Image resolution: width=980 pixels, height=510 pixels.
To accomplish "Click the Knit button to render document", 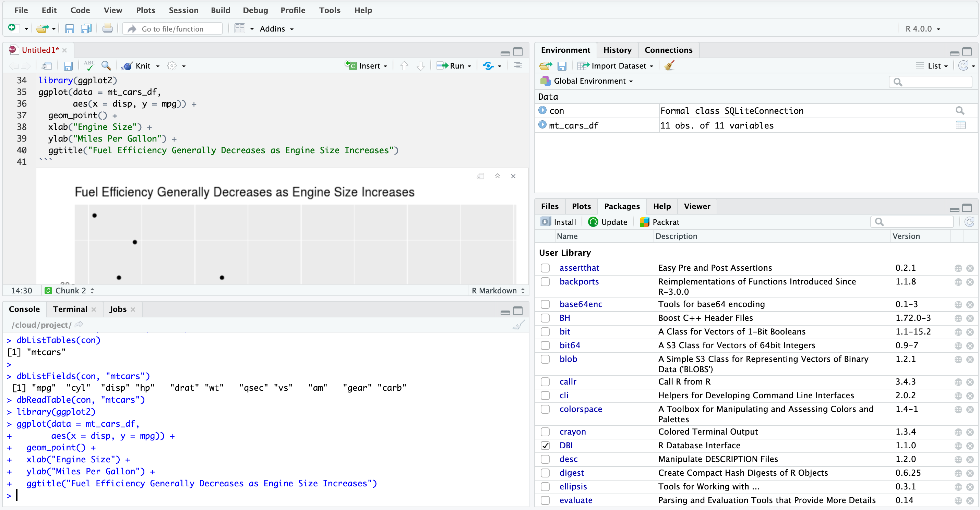I will point(138,65).
